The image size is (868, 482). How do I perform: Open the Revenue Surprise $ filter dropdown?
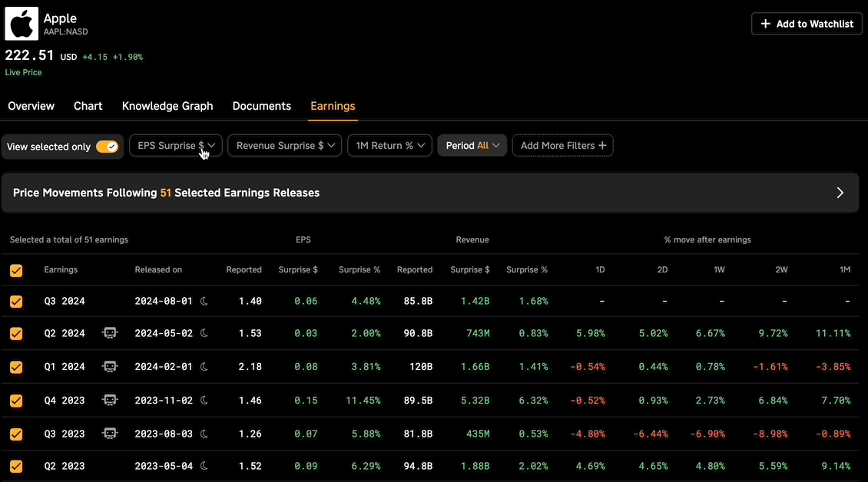(x=284, y=146)
